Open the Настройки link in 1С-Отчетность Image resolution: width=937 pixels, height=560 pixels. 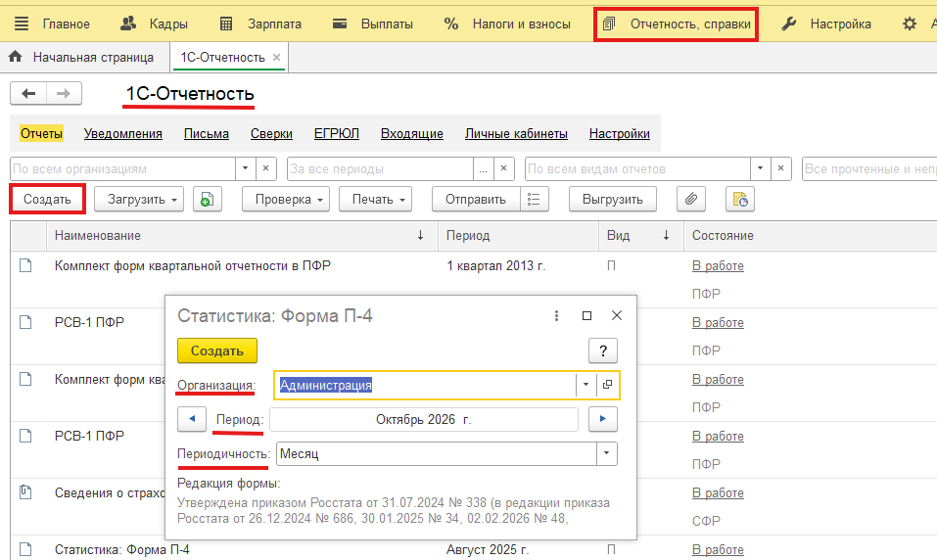[x=619, y=134]
